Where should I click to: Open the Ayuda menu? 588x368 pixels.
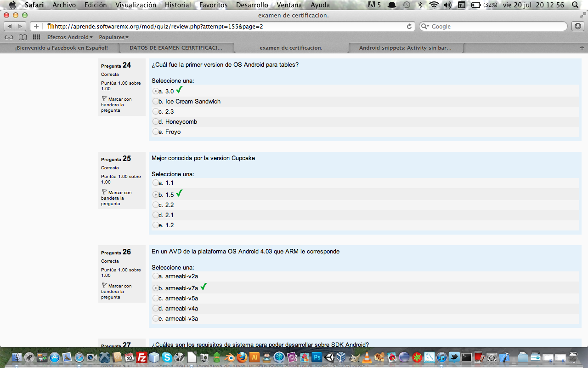[x=320, y=5]
